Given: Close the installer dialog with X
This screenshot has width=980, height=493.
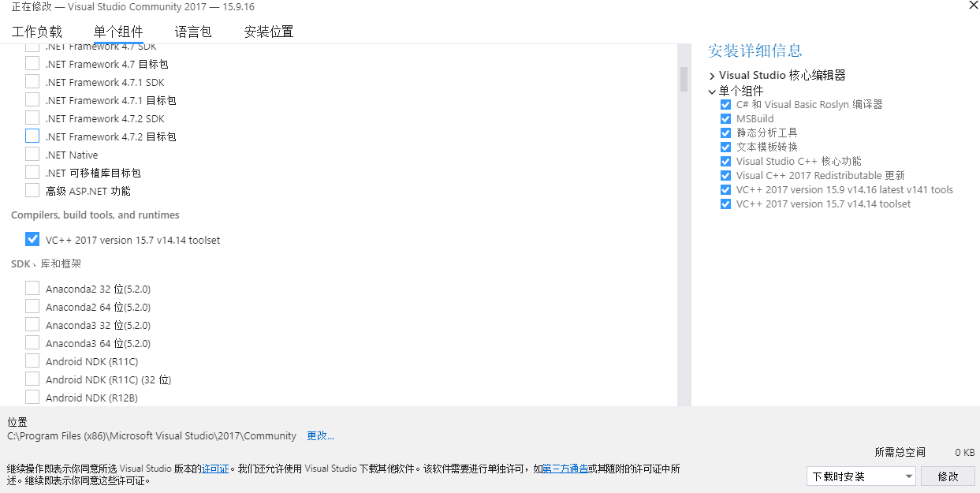Looking at the screenshot, I should tap(973, 5).
